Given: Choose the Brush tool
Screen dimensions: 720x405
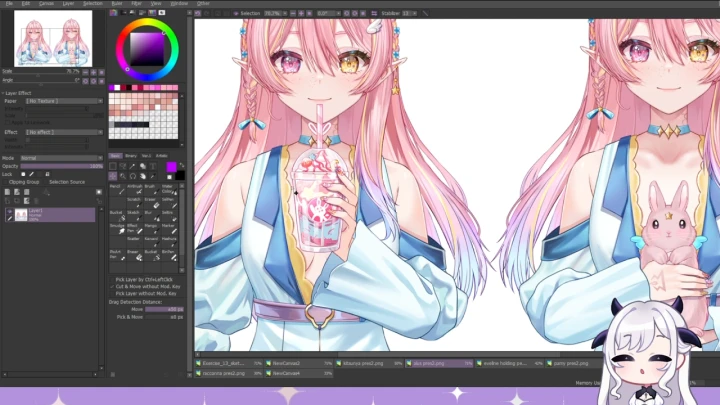Looking at the screenshot, I should tap(151, 190).
